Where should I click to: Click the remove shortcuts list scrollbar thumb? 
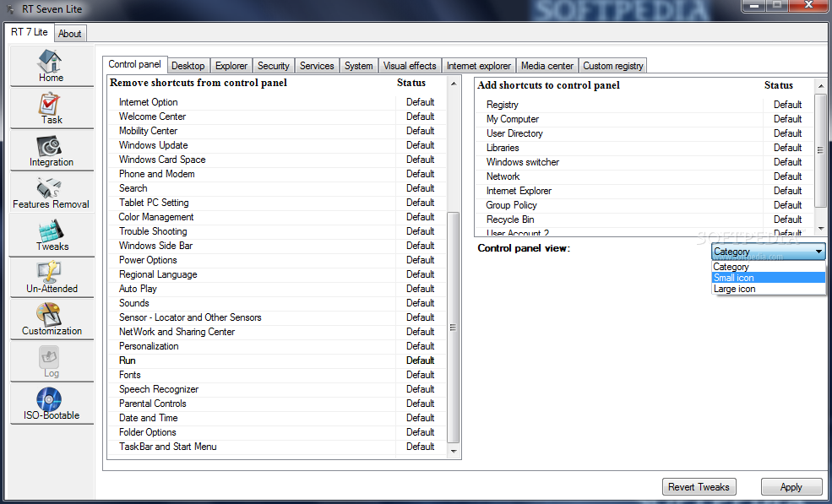(453, 328)
